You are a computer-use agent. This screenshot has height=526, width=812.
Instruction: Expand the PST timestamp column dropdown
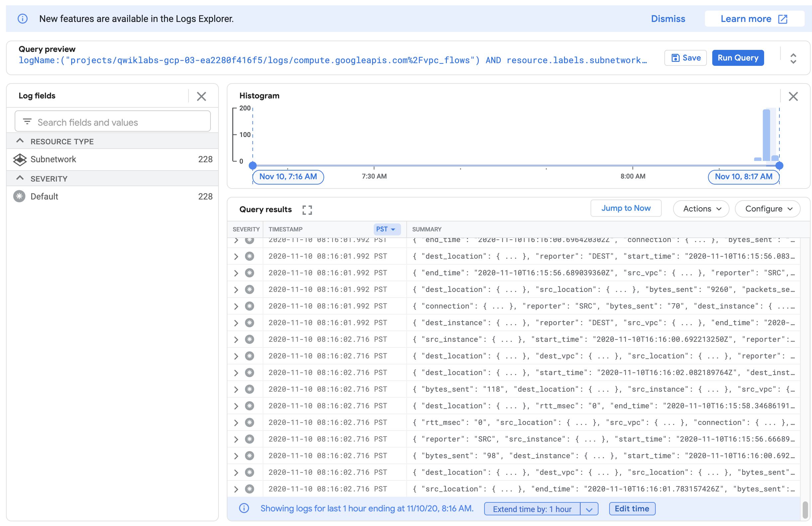click(x=386, y=229)
